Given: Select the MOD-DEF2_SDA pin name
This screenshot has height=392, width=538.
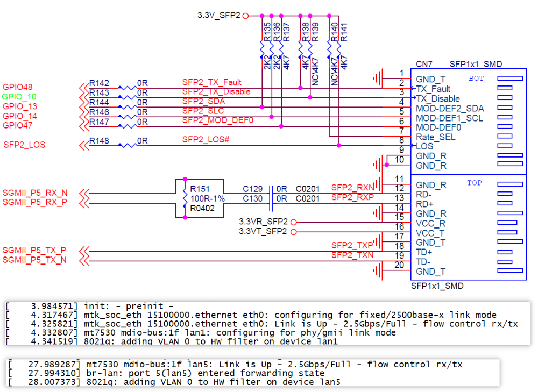Looking at the screenshot, I should tap(450, 109).
